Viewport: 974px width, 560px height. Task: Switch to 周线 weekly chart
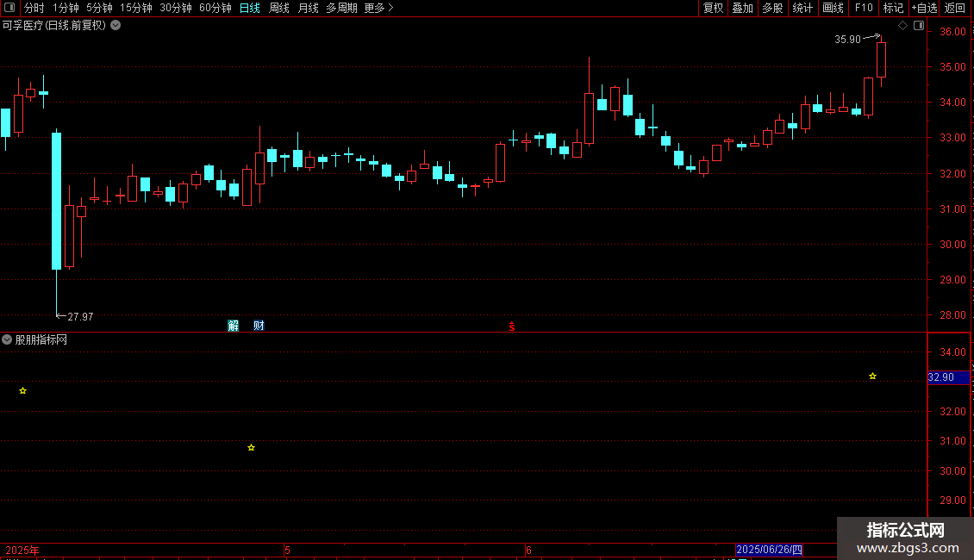point(279,8)
